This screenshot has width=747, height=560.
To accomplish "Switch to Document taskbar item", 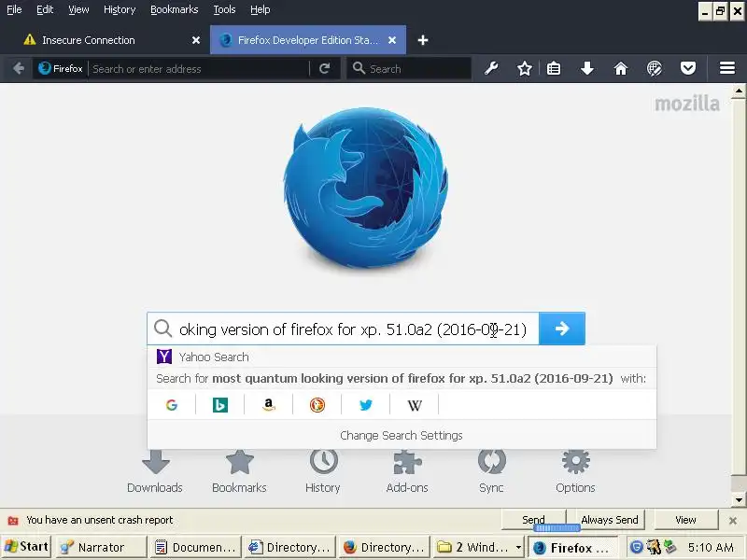I will tap(195, 547).
